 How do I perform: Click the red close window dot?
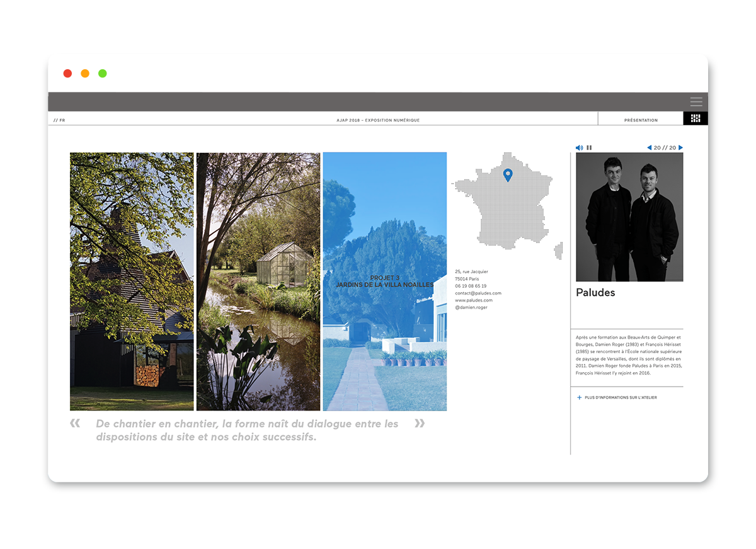click(x=67, y=74)
